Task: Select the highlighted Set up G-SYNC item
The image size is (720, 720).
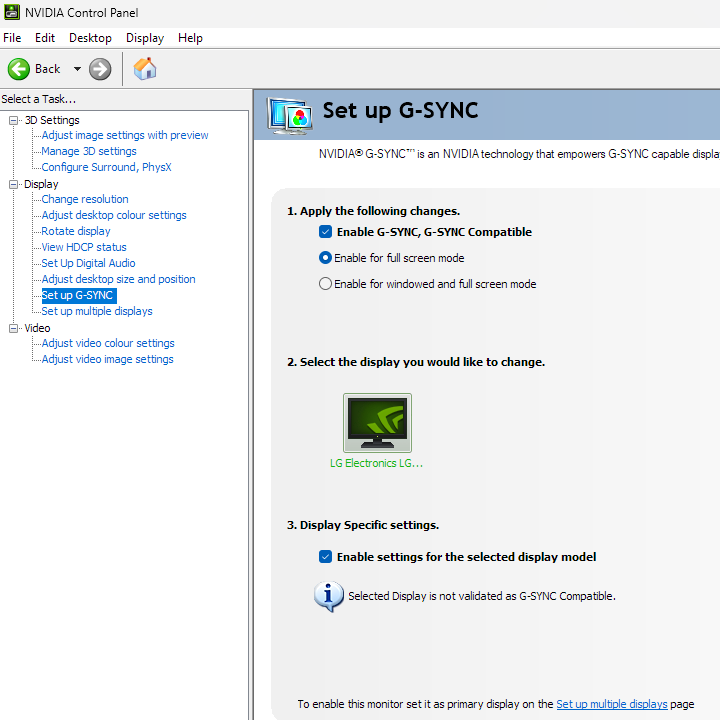Action: coord(79,295)
